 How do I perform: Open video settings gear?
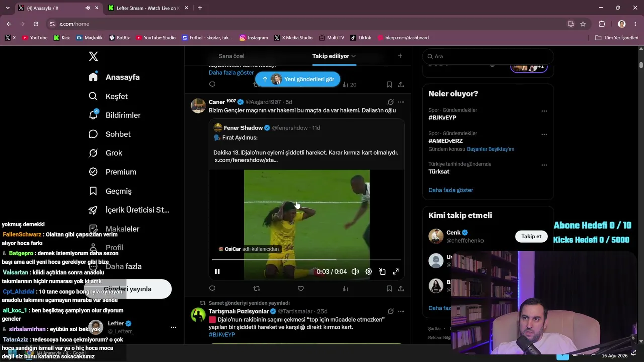[x=369, y=271]
